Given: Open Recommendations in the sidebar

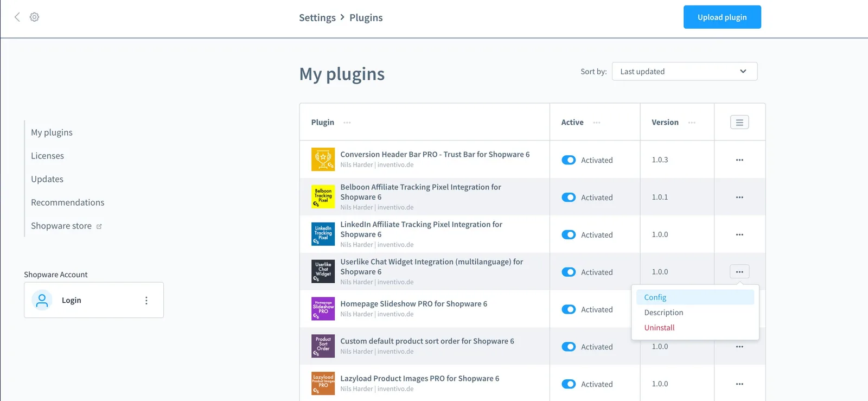Looking at the screenshot, I should coord(68,202).
